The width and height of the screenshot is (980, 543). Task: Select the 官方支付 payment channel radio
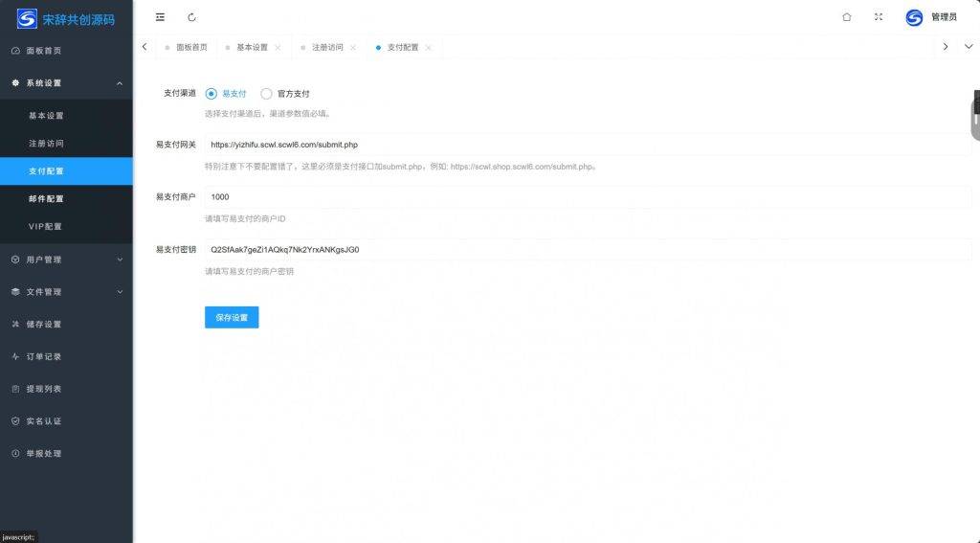click(266, 94)
